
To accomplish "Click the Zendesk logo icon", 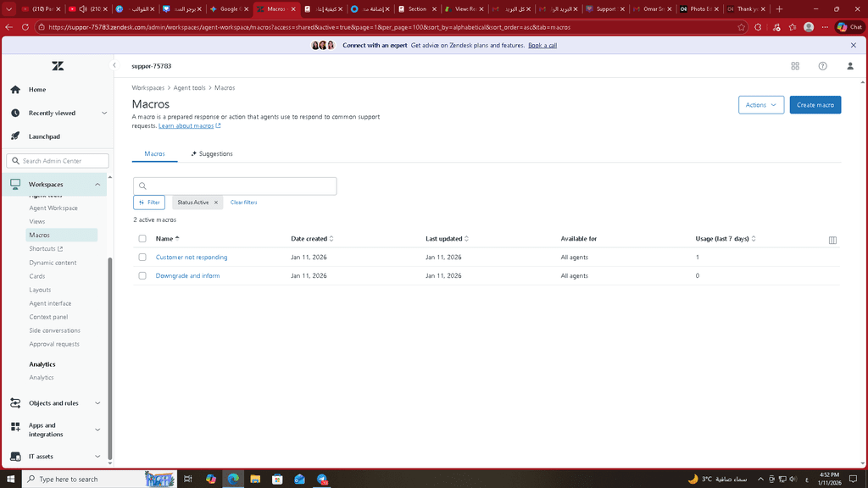I will [58, 66].
